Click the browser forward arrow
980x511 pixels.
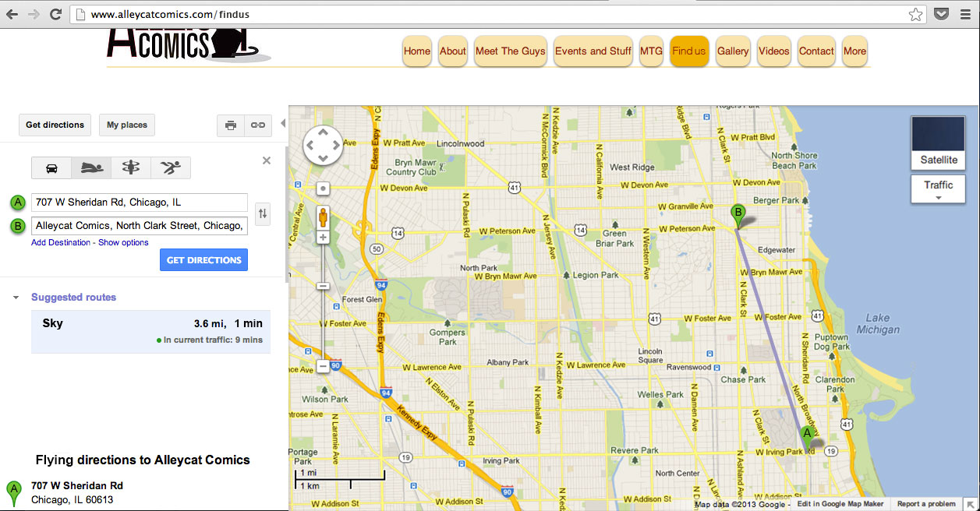click(x=34, y=14)
